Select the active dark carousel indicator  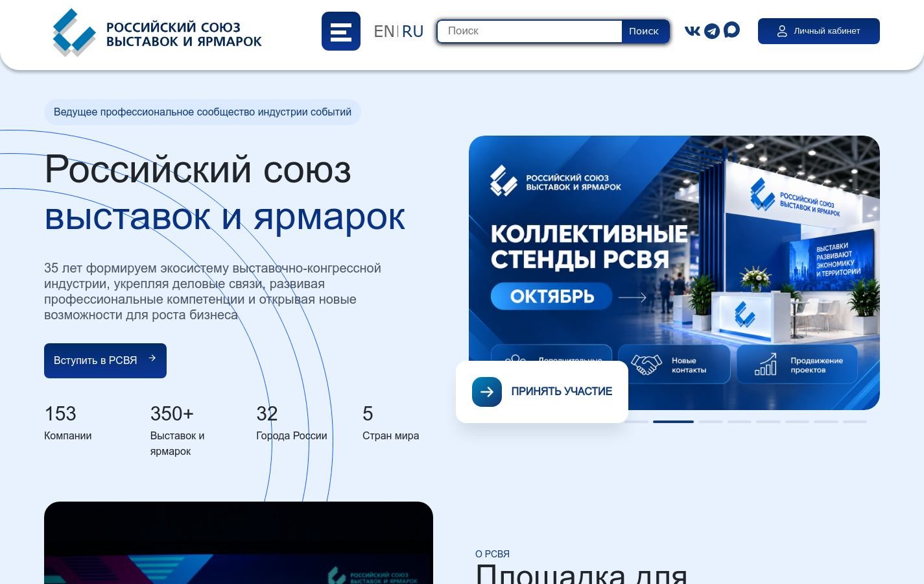pos(673,422)
